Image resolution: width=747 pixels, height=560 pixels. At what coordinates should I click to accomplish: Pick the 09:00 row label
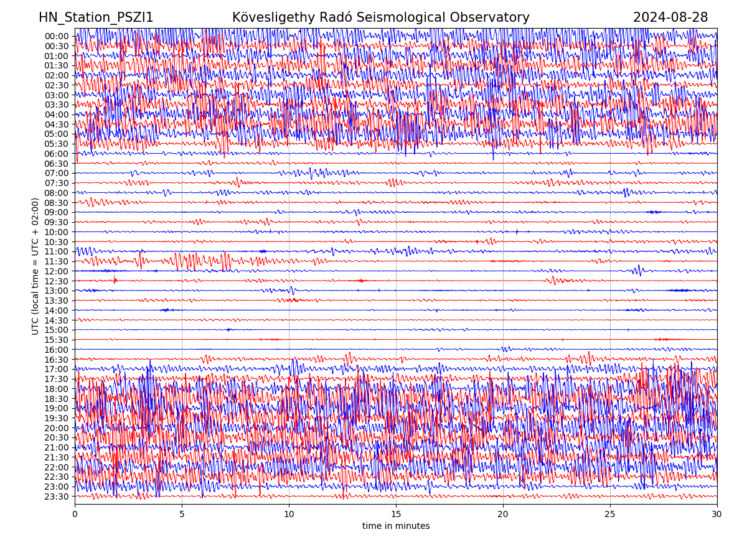tap(57, 212)
